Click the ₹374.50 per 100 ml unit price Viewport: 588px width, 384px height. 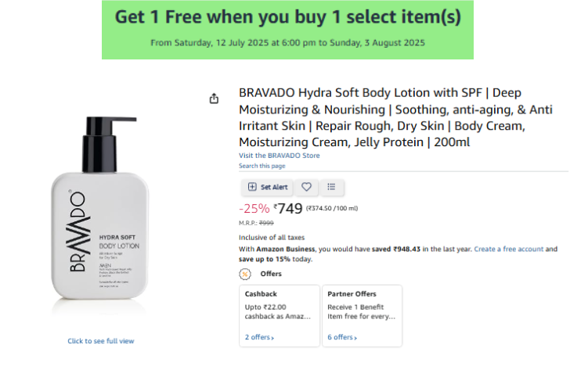point(331,208)
